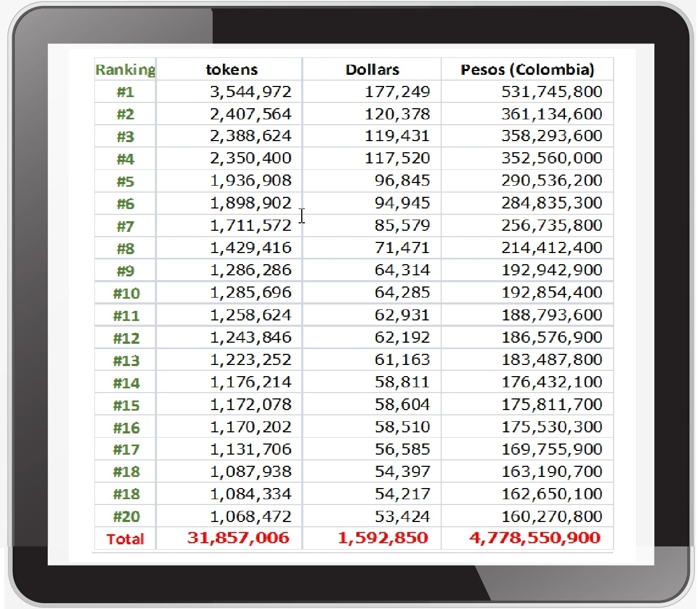700x609 pixels.
Task: Click dollars value 120,378
Action: point(397,114)
